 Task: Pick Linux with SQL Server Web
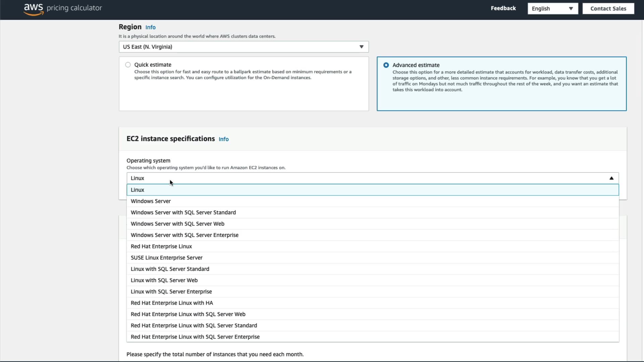(x=164, y=281)
